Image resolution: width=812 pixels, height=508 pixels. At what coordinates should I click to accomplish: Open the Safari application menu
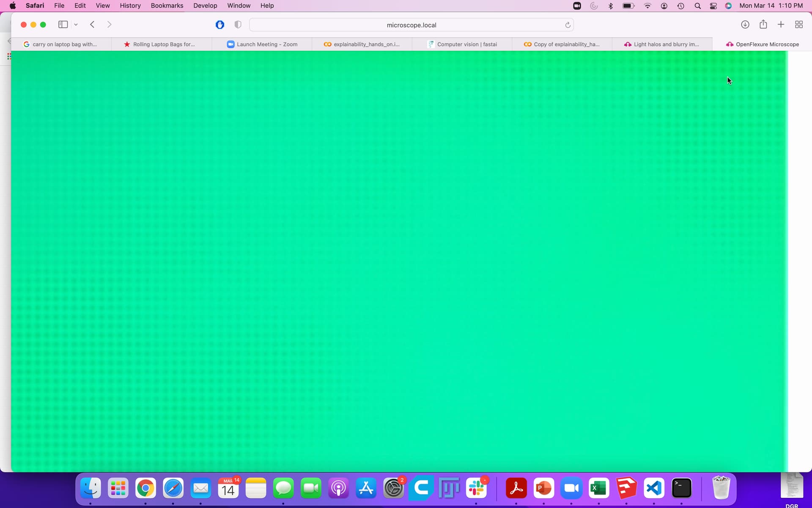point(35,6)
